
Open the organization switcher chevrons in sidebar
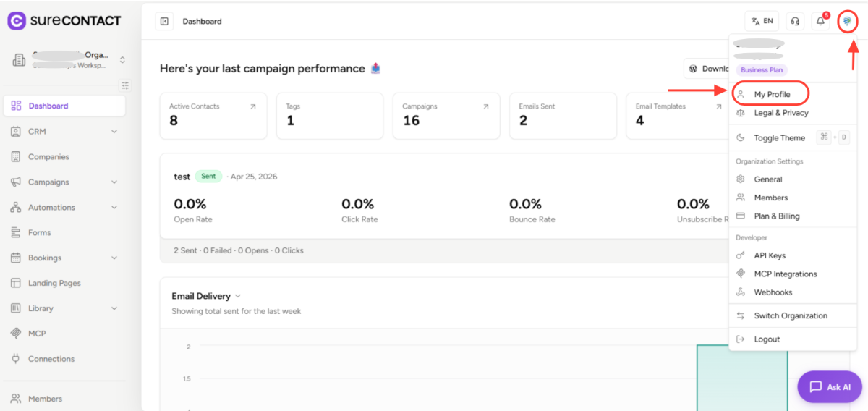click(122, 60)
